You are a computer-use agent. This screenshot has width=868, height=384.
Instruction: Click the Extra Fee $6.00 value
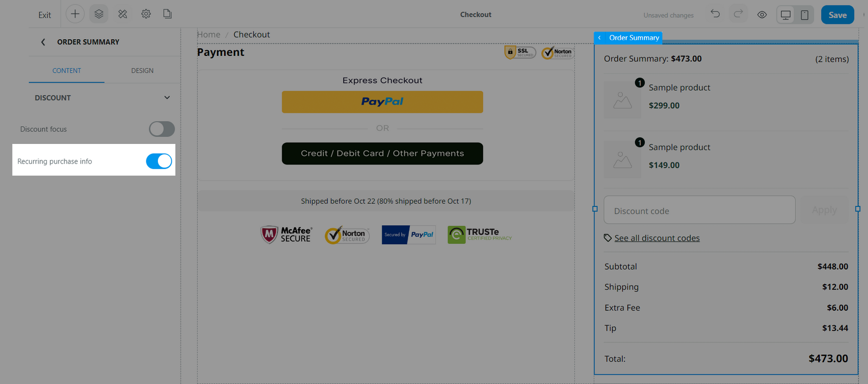pos(838,307)
